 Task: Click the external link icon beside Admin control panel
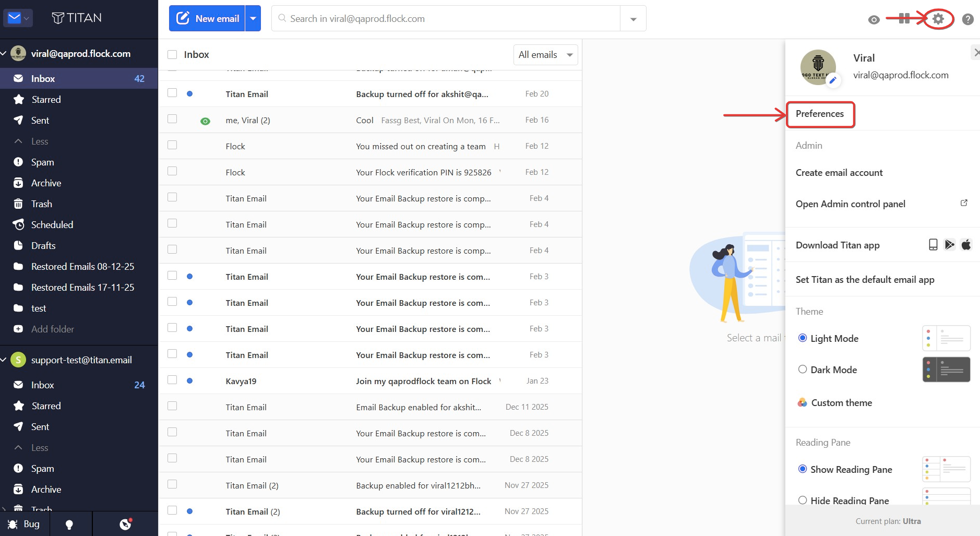pyautogui.click(x=964, y=203)
